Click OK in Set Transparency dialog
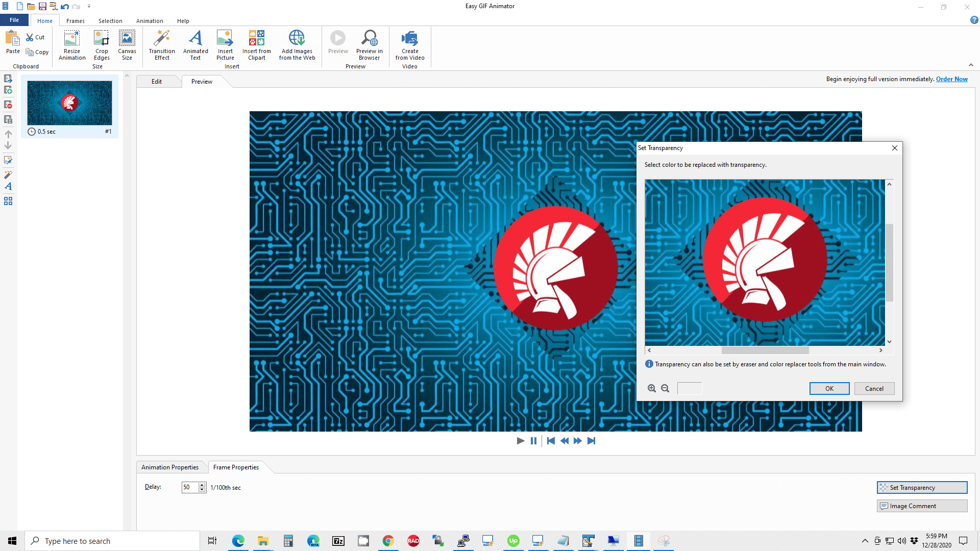Image resolution: width=980 pixels, height=551 pixels. pyautogui.click(x=829, y=389)
